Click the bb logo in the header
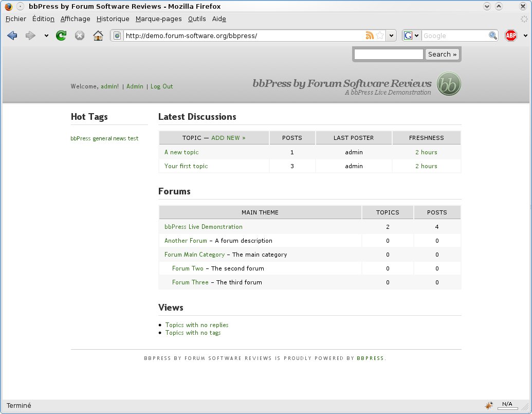The height and width of the screenshot is (414, 532). tap(449, 84)
